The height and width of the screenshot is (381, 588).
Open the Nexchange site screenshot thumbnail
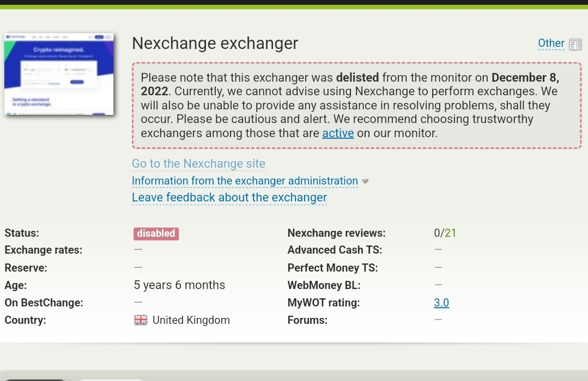coord(59,74)
